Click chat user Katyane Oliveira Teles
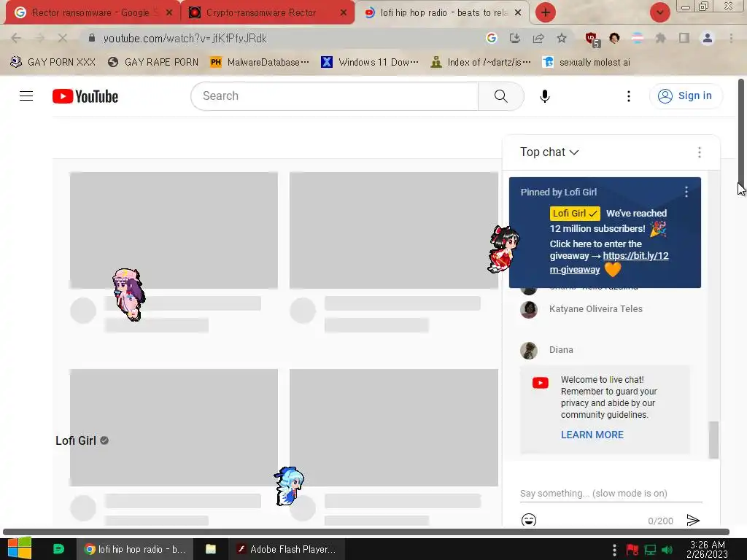This screenshot has height=560, width=747. click(595, 309)
